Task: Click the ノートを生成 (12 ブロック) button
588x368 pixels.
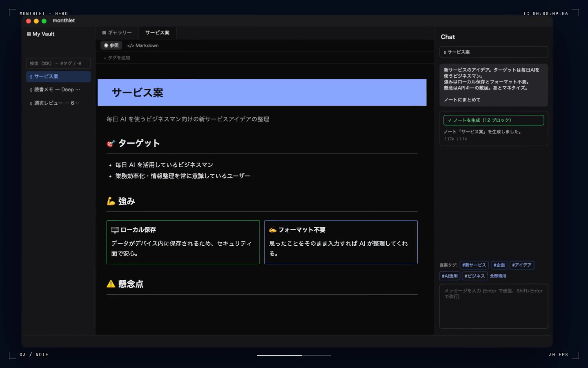Action: coord(494,120)
